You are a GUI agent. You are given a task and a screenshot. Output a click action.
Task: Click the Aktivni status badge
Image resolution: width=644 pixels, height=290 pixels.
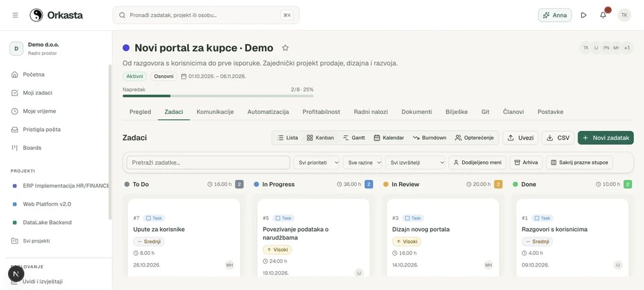(x=135, y=77)
